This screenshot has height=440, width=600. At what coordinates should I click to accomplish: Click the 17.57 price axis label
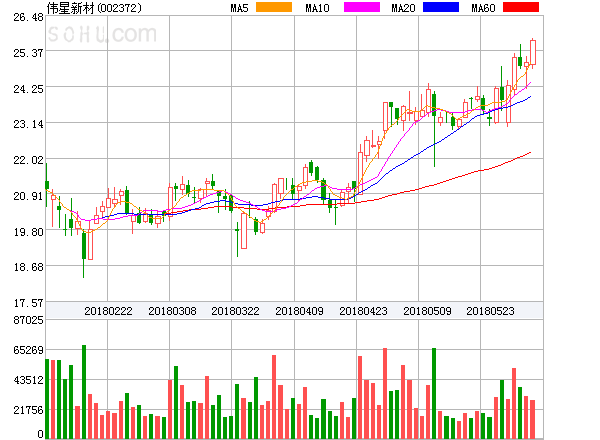[29, 303]
